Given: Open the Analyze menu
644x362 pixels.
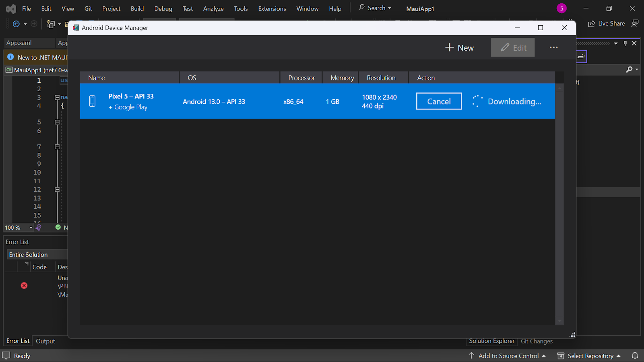Looking at the screenshot, I should 213,8.
